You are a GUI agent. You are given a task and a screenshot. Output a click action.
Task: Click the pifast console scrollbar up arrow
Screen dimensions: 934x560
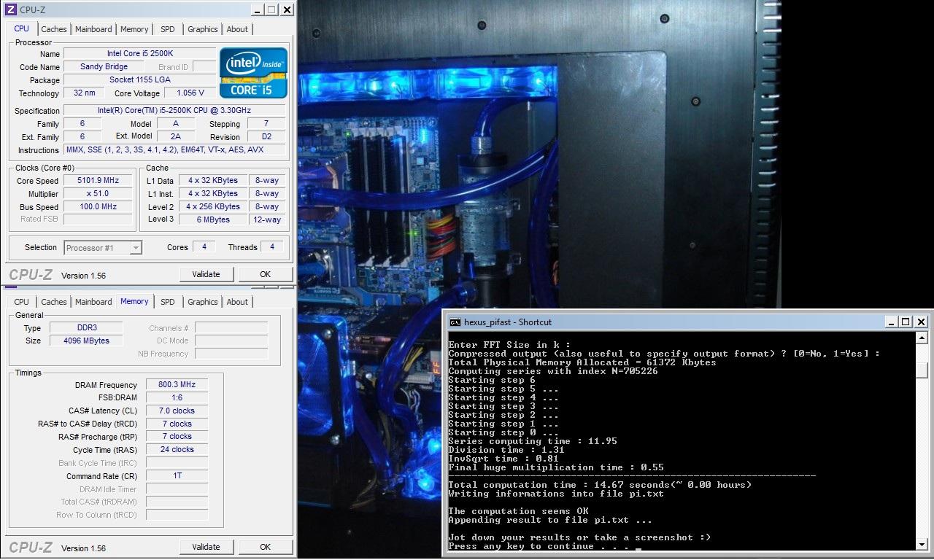click(921, 338)
